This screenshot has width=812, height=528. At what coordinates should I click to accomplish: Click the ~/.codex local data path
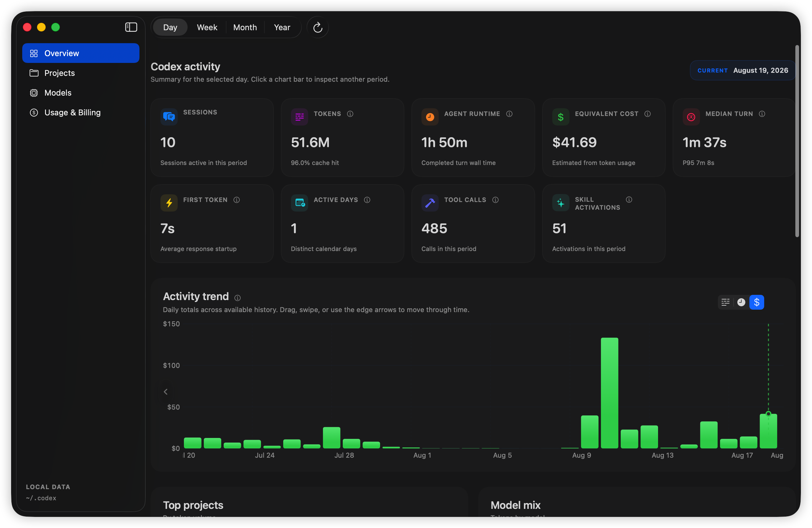click(41, 498)
